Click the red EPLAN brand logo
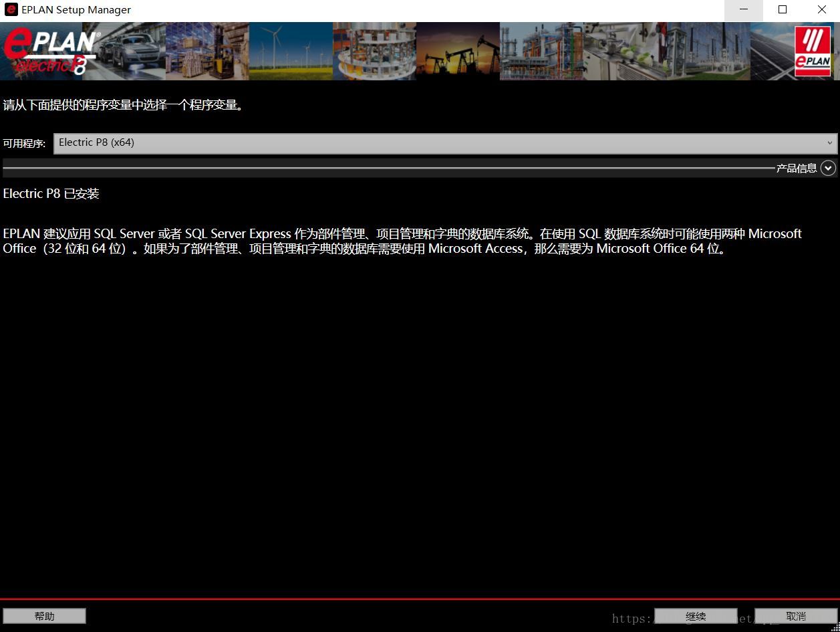Viewport: 840px width, 632px height. 813,51
